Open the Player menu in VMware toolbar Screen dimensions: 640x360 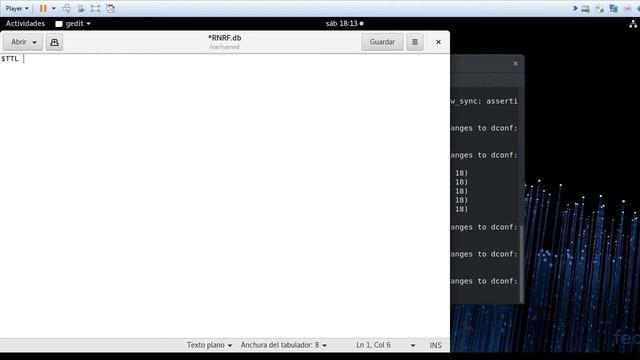click(x=17, y=8)
